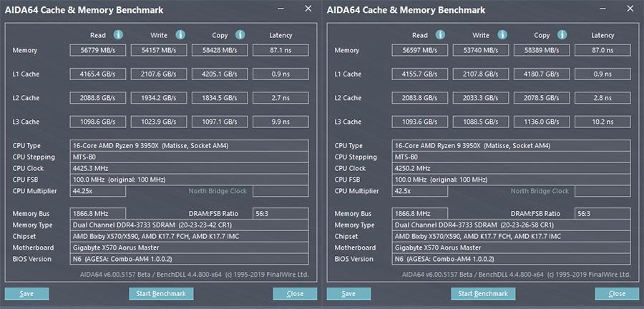Viewport: 644px width, 309px height.
Task: Click Memory Type field with 20-23-26-58 timings
Action: pyautogui.click(x=512, y=225)
